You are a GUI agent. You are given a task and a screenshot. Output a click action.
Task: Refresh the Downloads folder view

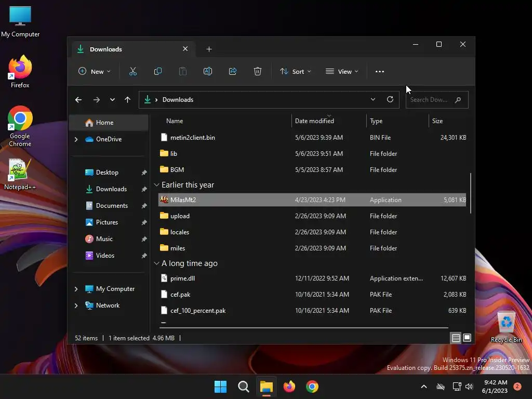390,99
